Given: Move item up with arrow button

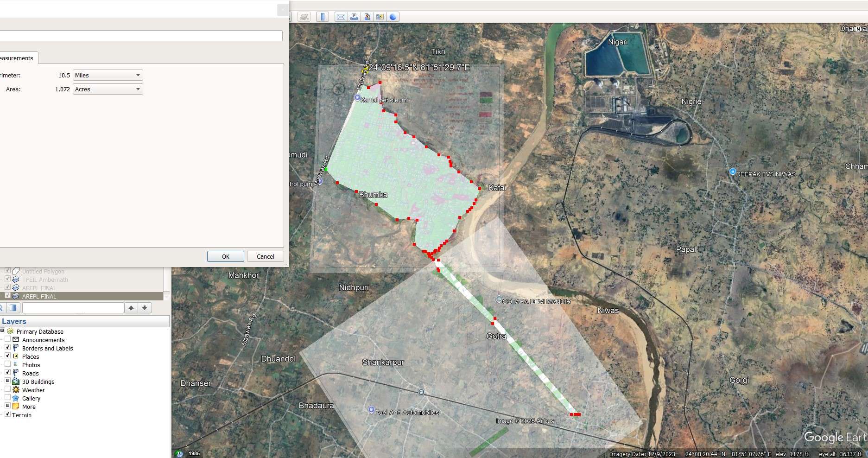Looking at the screenshot, I should (131, 308).
